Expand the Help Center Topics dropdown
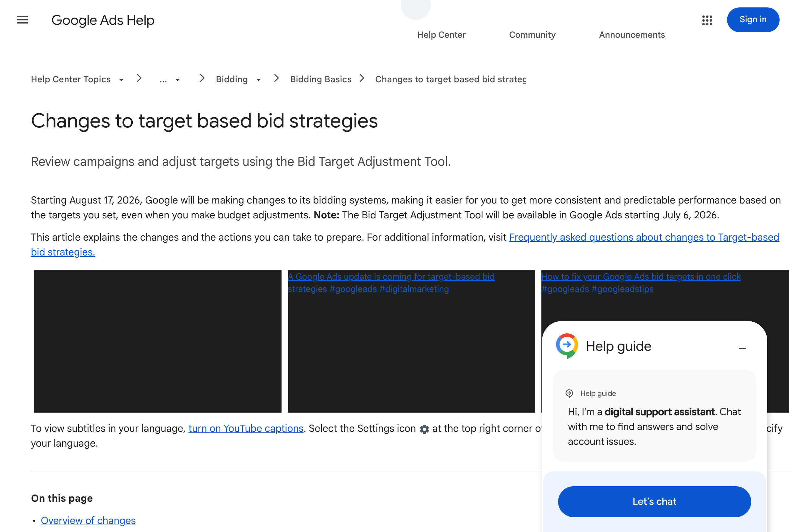 click(x=121, y=80)
